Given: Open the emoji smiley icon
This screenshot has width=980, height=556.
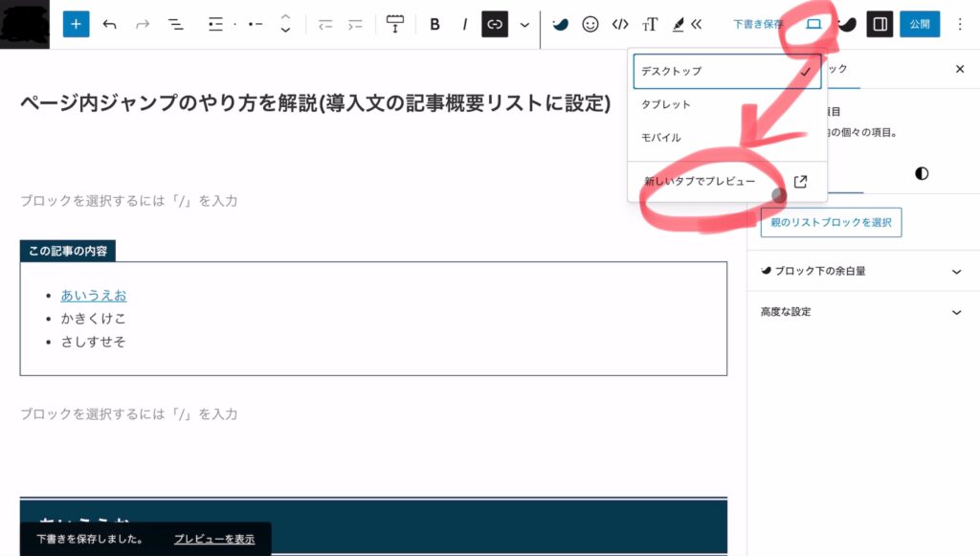Looking at the screenshot, I should 590,25.
